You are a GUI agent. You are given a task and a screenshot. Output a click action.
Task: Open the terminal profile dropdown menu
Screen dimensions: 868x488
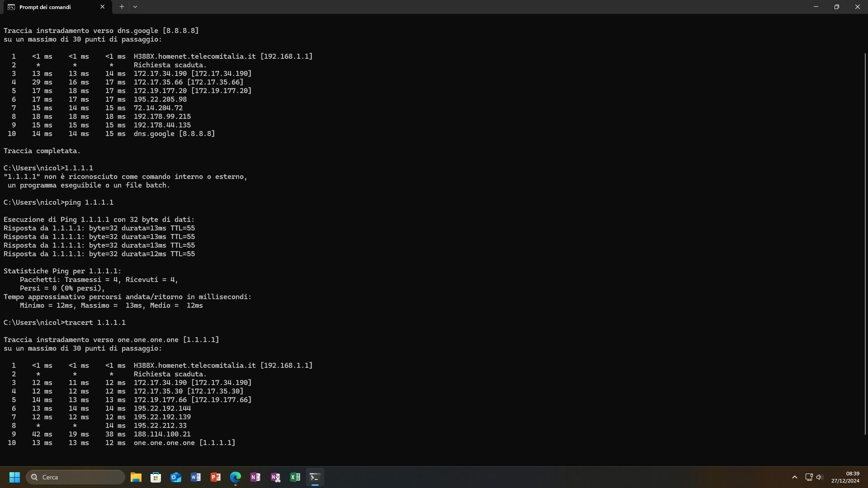135,7
